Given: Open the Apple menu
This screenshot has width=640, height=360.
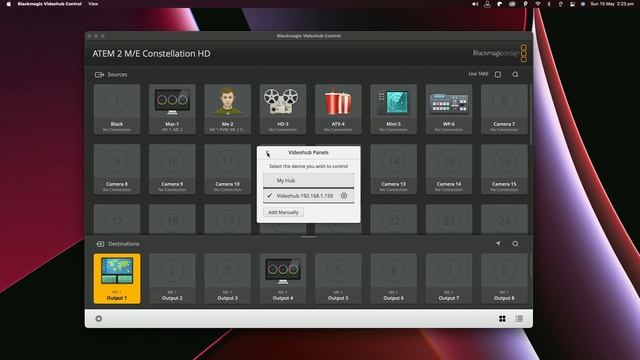Looking at the screenshot, I should [9, 4].
